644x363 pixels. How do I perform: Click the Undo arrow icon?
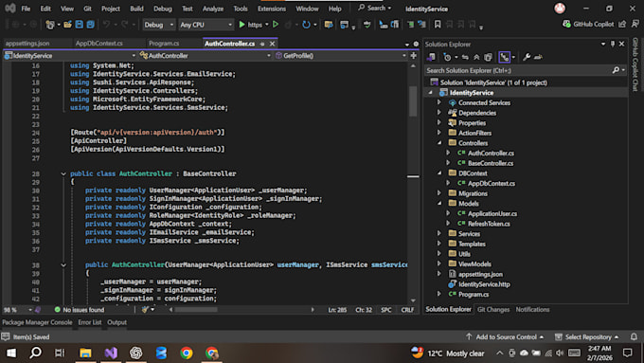(x=106, y=25)
